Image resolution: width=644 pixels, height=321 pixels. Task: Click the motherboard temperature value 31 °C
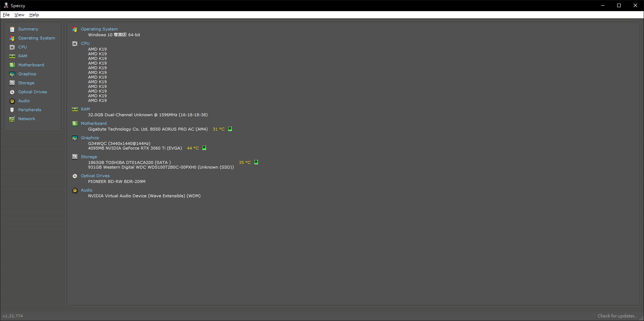[x=219, y=129]
